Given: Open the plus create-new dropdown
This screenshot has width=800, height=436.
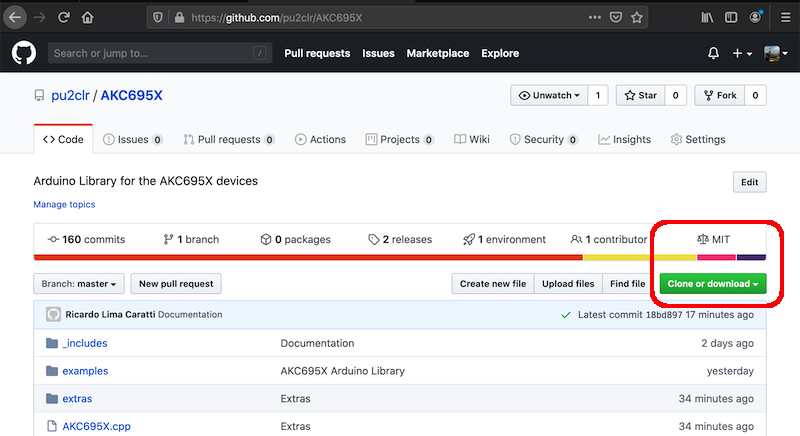Looking at the screenshot, I should pyautogui.click(x=742, y=53).
